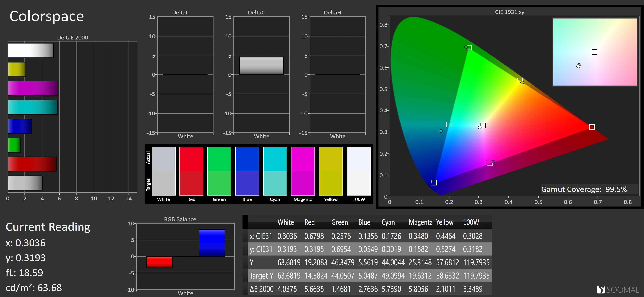
Task: Click the blue target square on CIE diagram
Action: click(434, 183)
